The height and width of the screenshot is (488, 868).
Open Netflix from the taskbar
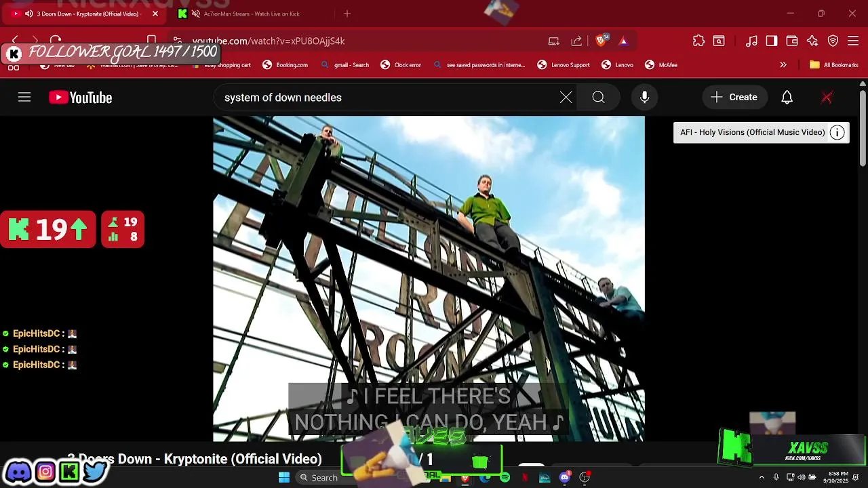pos(524,478)
